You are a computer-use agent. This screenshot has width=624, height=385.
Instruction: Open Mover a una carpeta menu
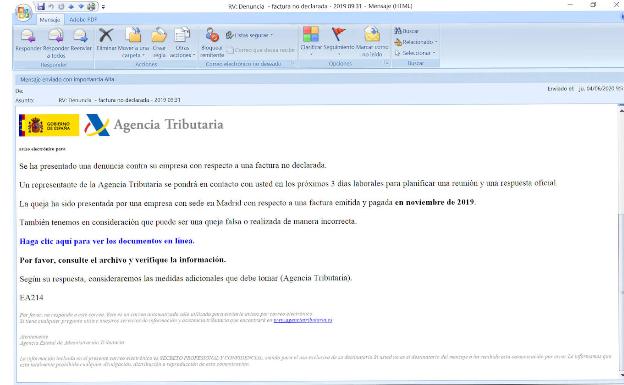coord(133,43)
